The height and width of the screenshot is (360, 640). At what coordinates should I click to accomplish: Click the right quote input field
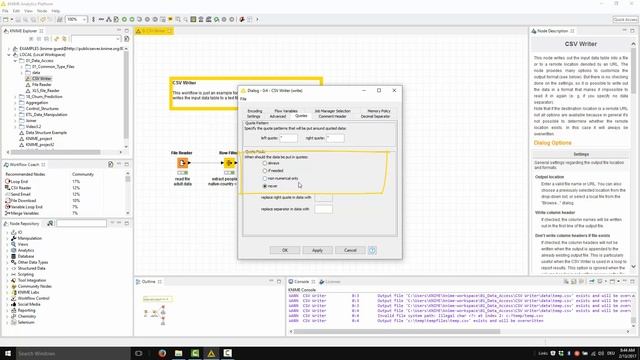[x=335, y=138]
